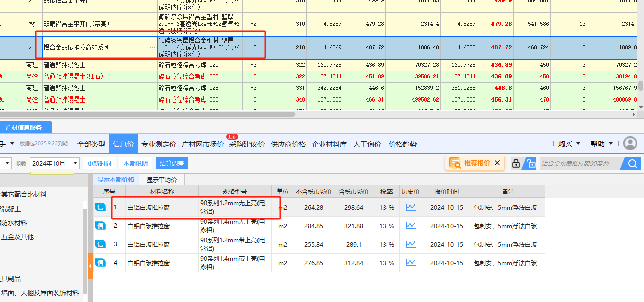Click the 信 icon in row 3

(x=100, y=244)
